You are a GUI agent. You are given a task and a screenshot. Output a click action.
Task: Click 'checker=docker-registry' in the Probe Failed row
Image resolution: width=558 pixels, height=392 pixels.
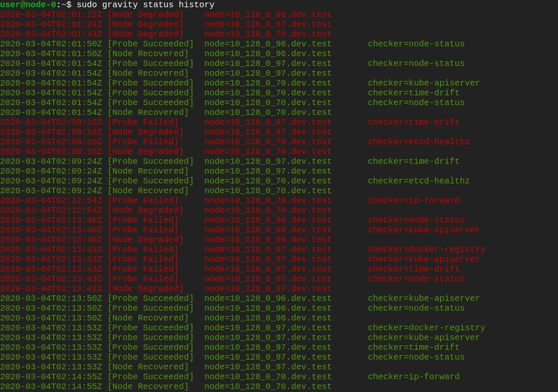tap(426, 249)
